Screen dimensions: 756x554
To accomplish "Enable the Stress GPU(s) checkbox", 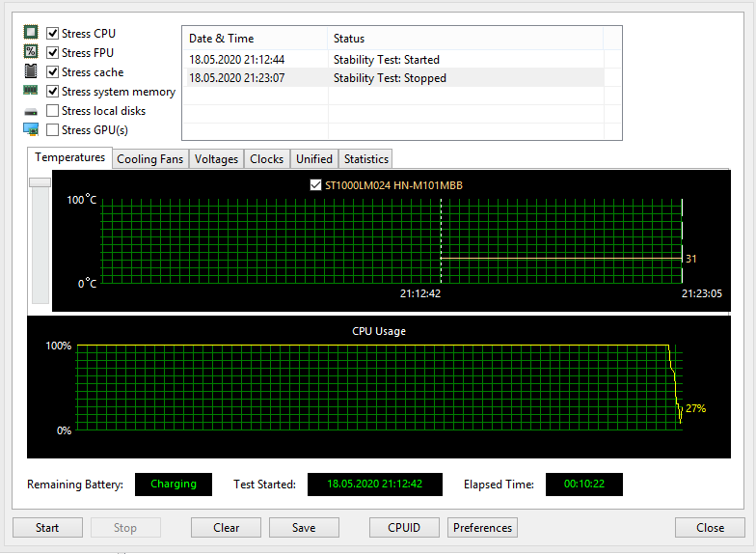I will click(x=53, y=130).
